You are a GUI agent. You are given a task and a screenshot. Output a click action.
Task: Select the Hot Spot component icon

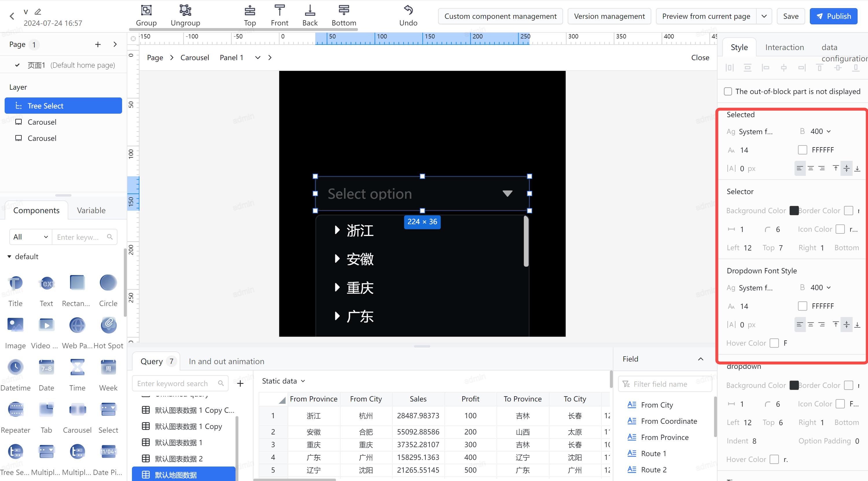(108, 325)
